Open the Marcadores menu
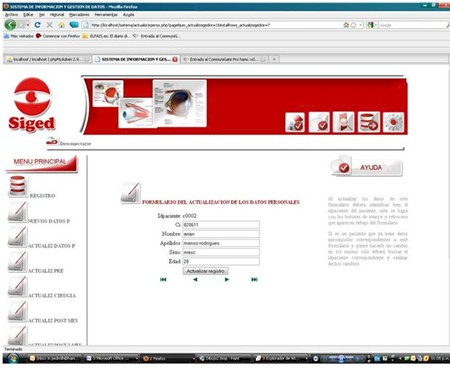 pyautogui.click(x=79, y=15)
